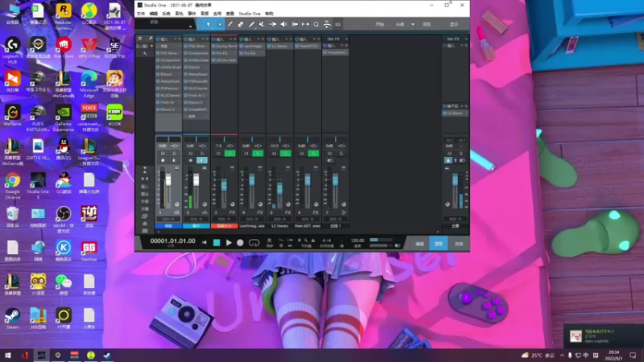The image size is (644, 362).
Task: Click the 显示 button in top toolbar
Action: [454, 25]
